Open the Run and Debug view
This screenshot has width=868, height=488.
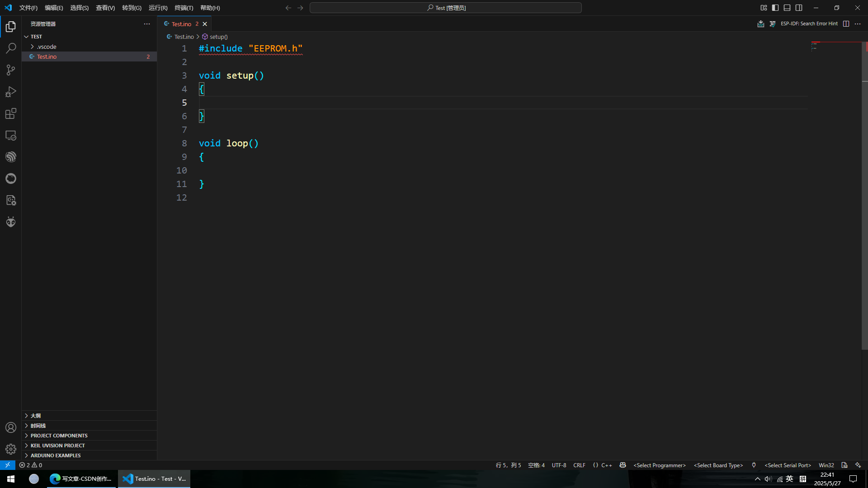coord(11,92)
